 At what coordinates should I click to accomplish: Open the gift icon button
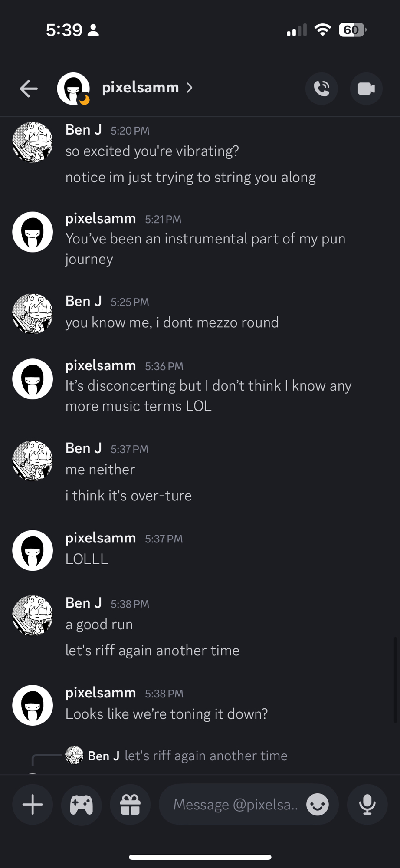pos(130,805)
